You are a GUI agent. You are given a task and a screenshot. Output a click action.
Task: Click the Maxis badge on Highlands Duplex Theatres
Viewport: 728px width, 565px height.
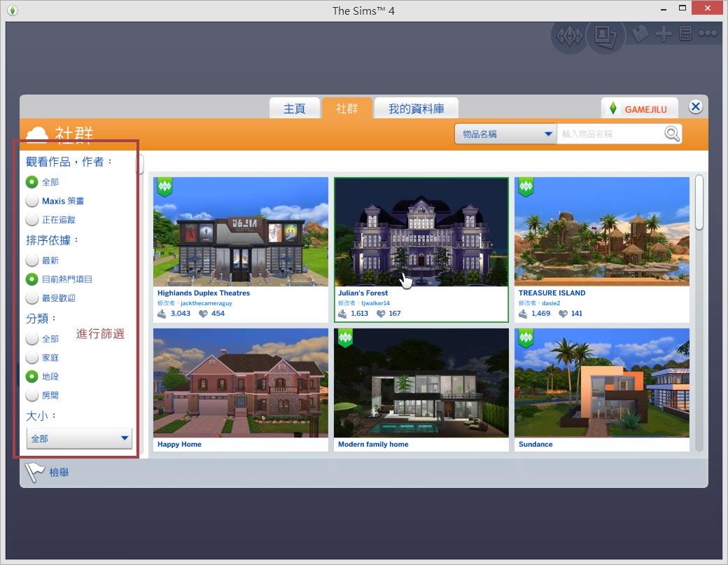[164, 187]
